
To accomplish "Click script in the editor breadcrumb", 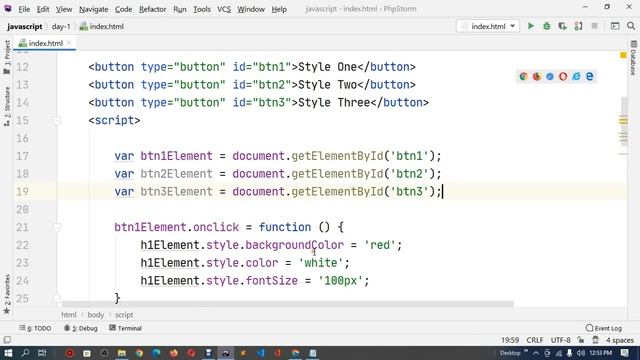I will tap(124, 315).
